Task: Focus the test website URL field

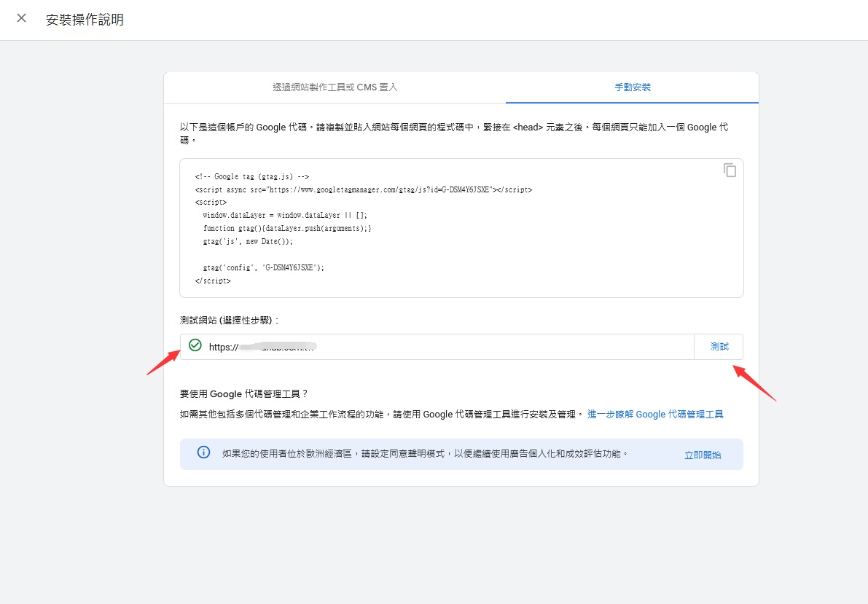Action: [x=437, y=347]
